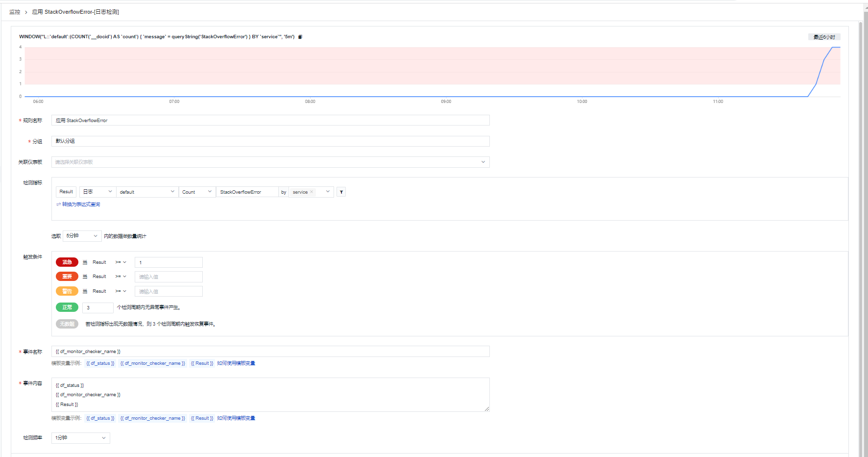Click the yellow 警告 level badge

(x=67, y=291)
